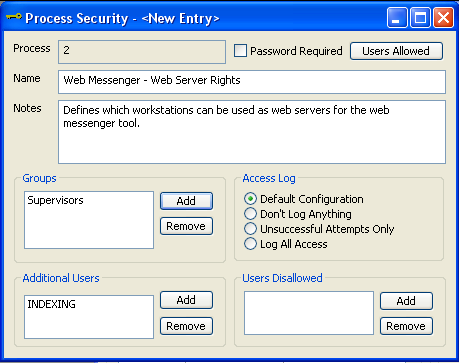This screenshot has width=459, height=363.
Task: Add a group with Groups Add button
Action: click(x=186, y=201)
